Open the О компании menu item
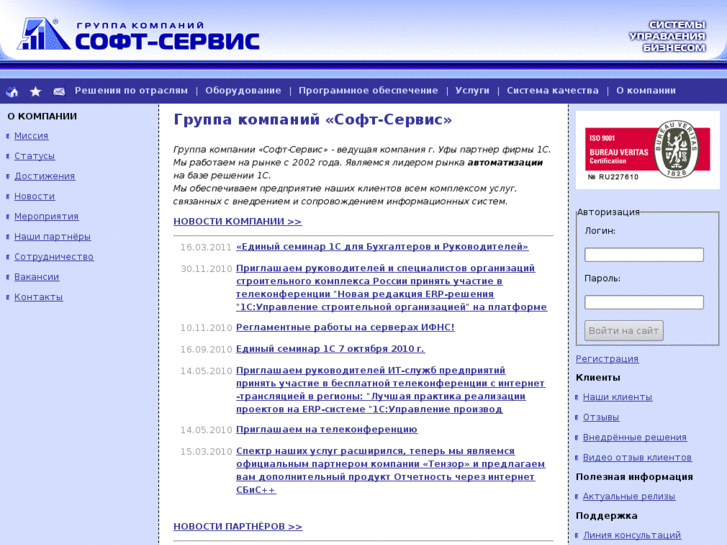Screen dimensions: 727x545 point(645,90)
